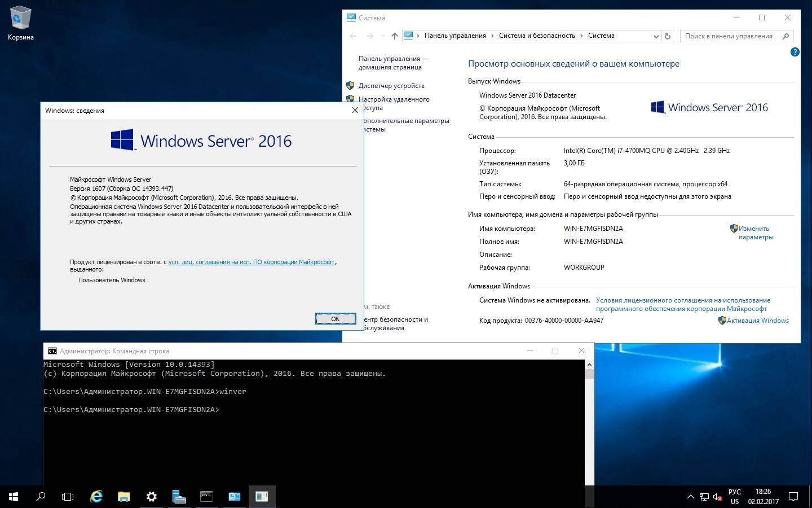This screenshot has height=508, width=812.
Task: Maximize the Command Prompt window
Action: 555,351
